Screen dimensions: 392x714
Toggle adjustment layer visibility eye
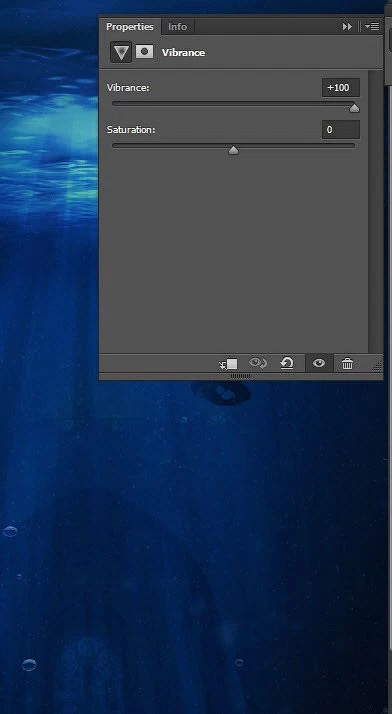[319, 363]
